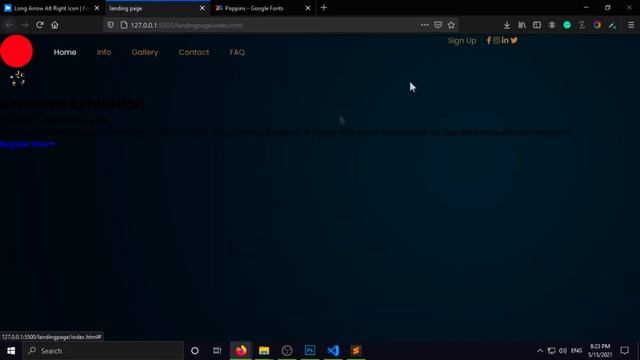The width and height of the screenshot is (640, 360).
Task: Click the blue Register Now link
Action: coord(27,144)
